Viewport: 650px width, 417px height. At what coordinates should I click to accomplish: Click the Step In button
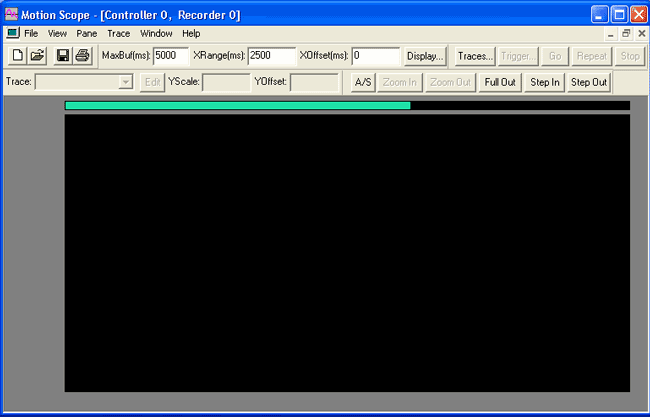click(x=545, y=82)
